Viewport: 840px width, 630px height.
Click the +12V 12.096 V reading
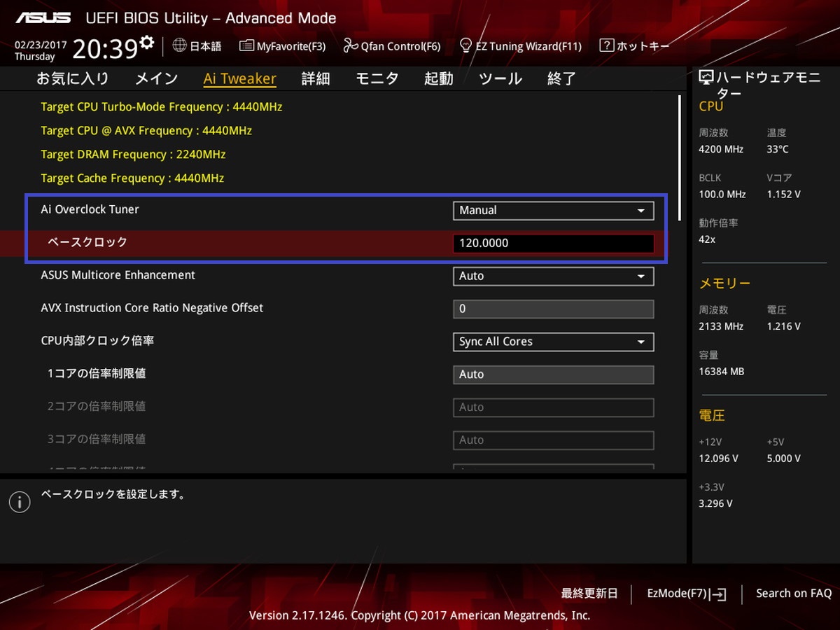pyautogui.click(x=719, y=458)
